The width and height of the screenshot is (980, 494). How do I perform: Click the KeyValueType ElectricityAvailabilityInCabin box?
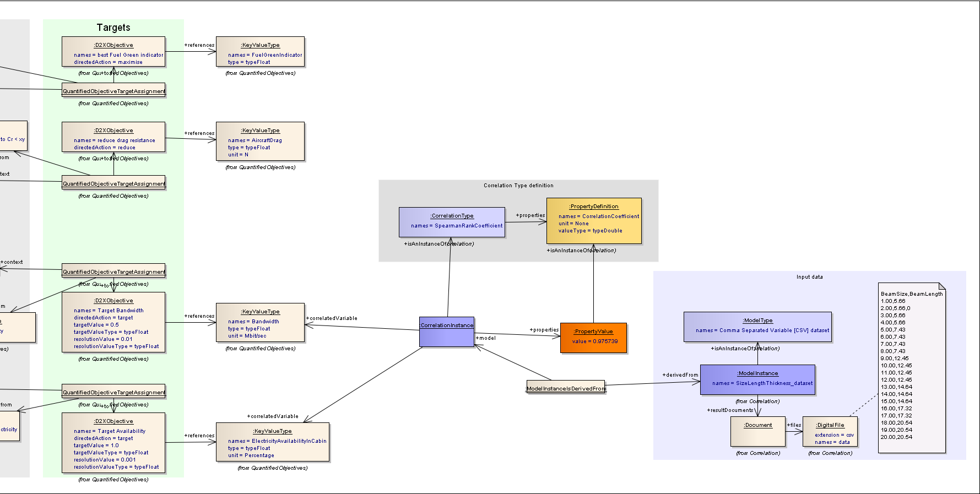(273, 442)
